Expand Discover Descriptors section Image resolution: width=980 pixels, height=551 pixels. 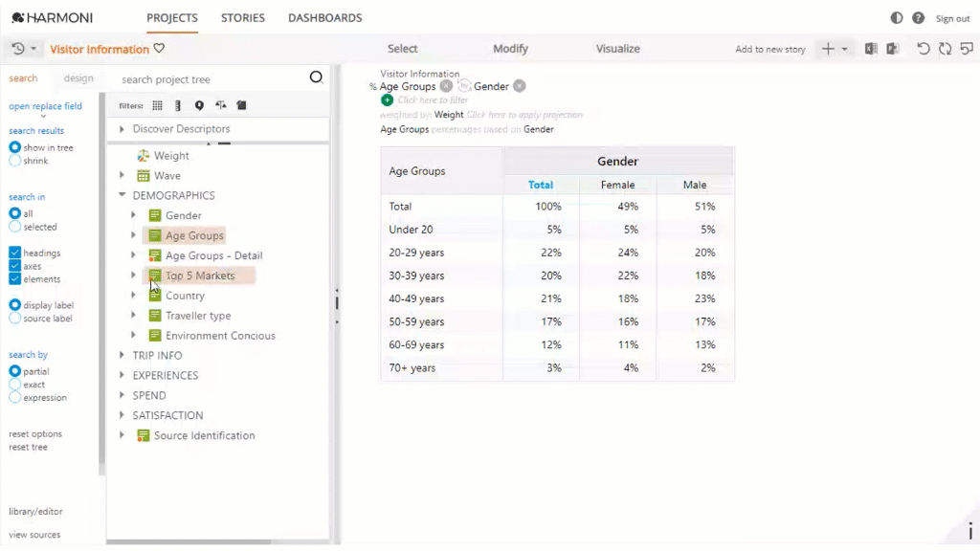tap(122, 129)
